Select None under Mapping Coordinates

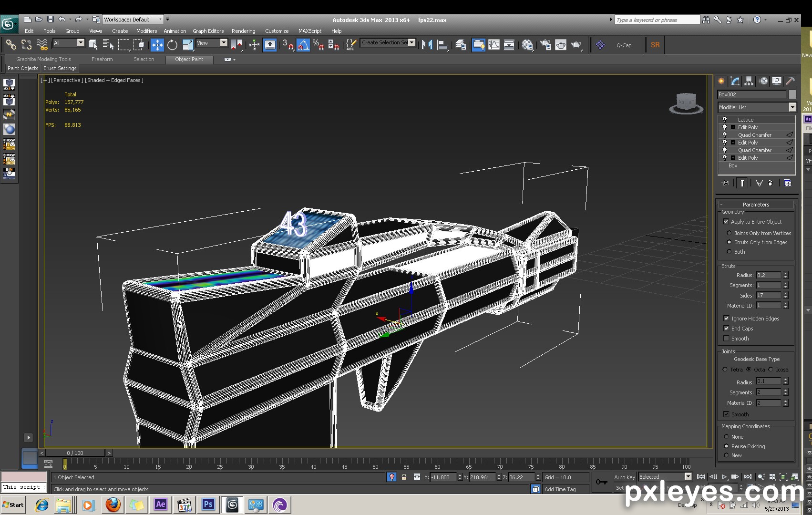point(726,437)
